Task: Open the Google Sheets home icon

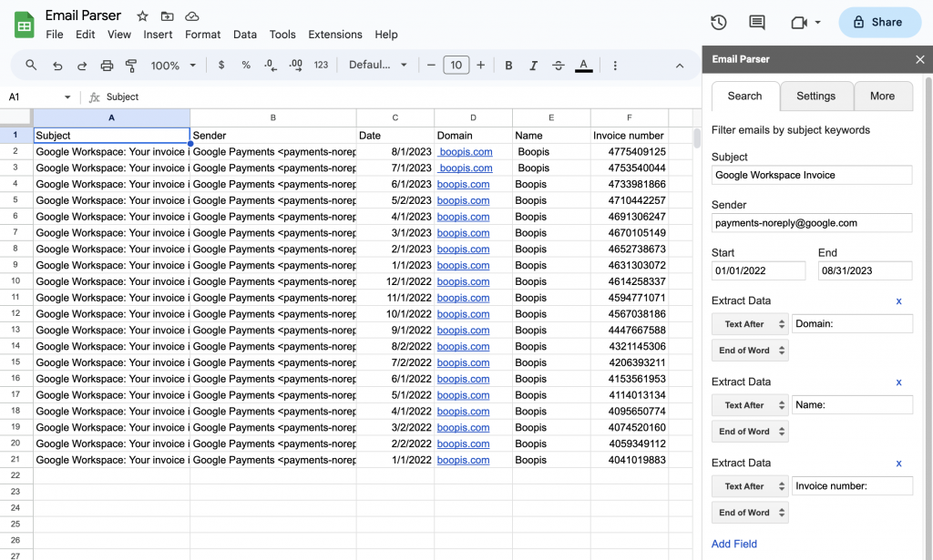Action: pyautogui.click(x=24, y=25)
